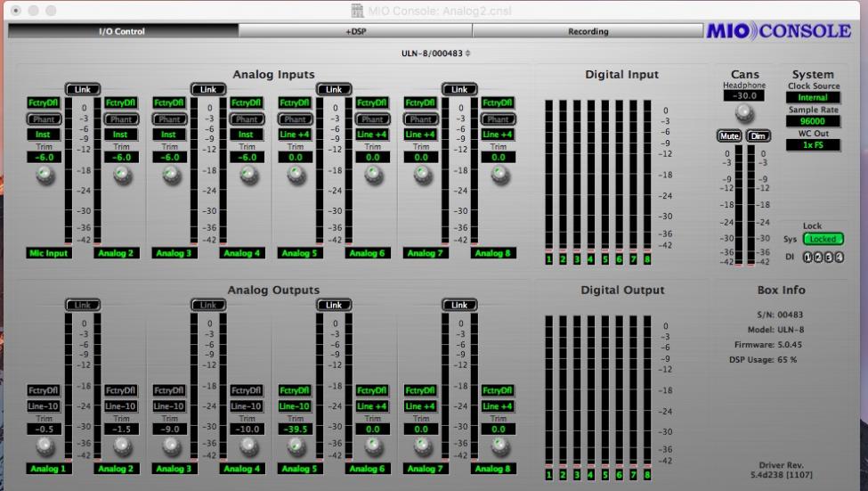The height and width of the screenshot is (491, 868).
Task: Dim the Cans headphone output
Action: tap(758, 136)
